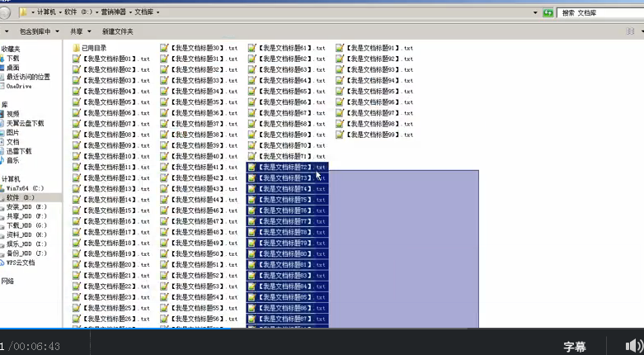Select file 【我是文档标题99】.txt

tap(379, 135)
